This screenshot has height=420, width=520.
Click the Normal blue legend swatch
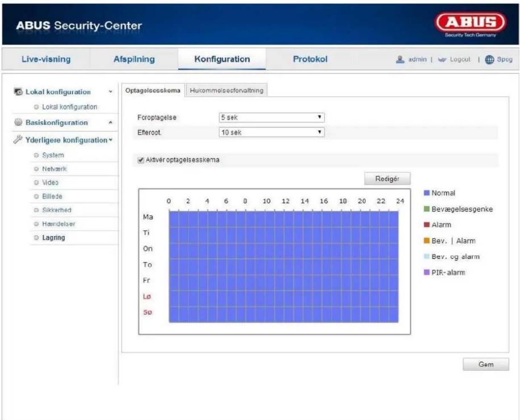[x=426, y=193]
